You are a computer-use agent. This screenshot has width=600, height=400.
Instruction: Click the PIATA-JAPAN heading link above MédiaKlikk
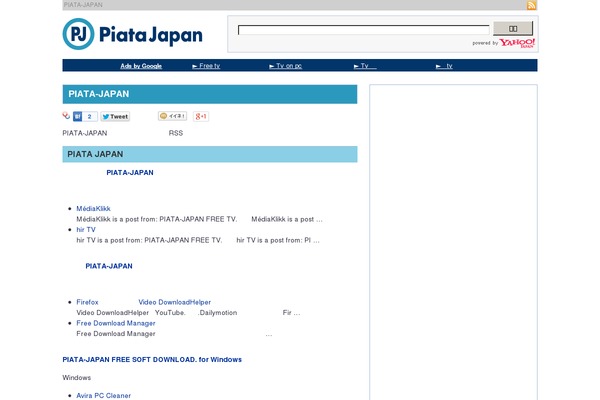click(x=130, y=173)
